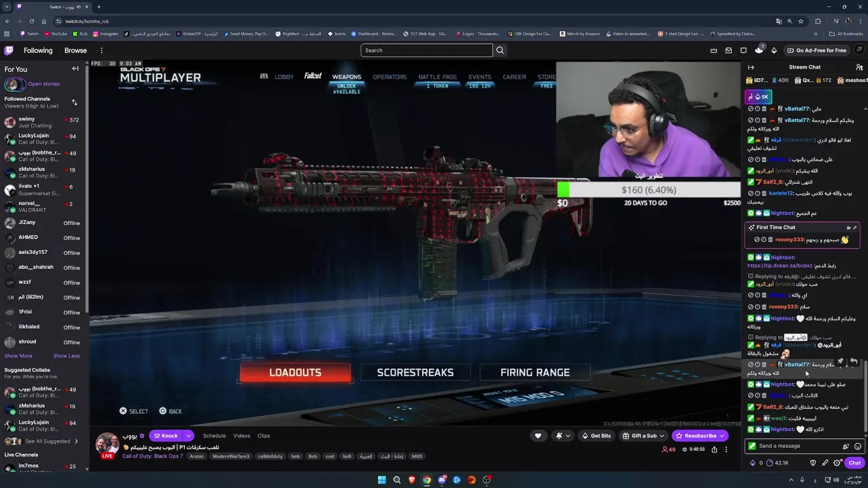Viewport: 868px width, 488px height.
Task: Collapse the Stream Chat panel
Action: pos(751,67)
